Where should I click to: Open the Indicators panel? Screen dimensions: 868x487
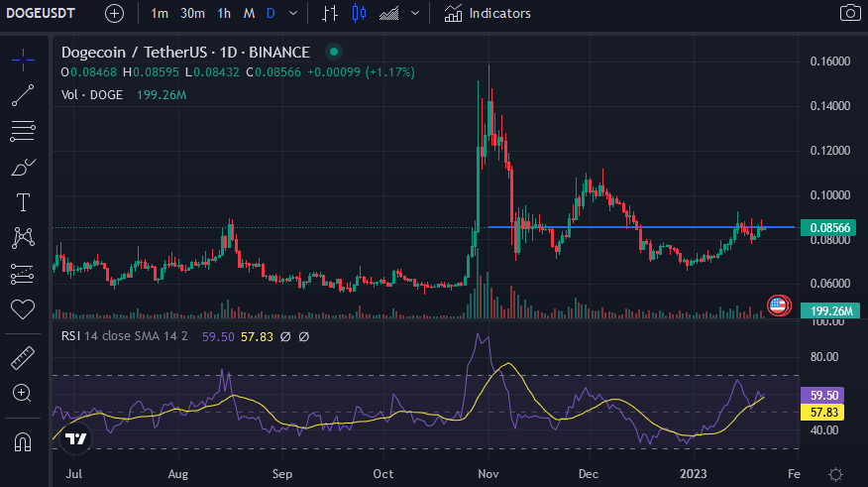[x=488, y=14]
